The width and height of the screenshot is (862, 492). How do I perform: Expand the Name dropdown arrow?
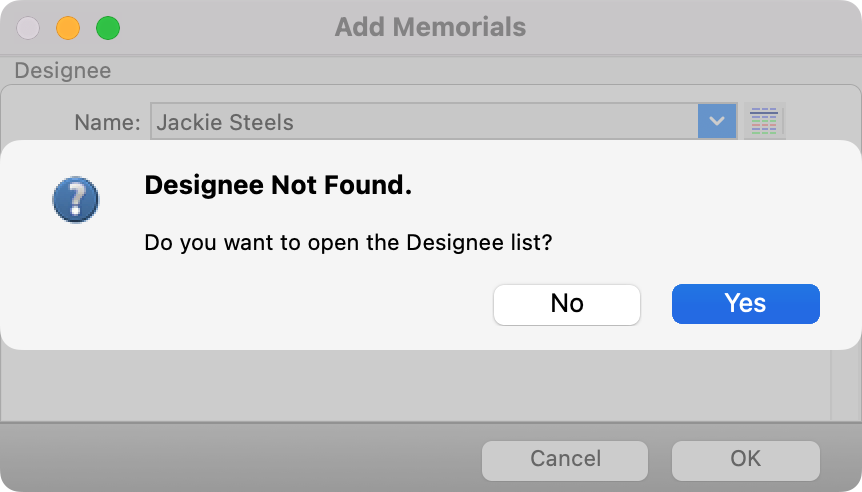click(717, 122)
